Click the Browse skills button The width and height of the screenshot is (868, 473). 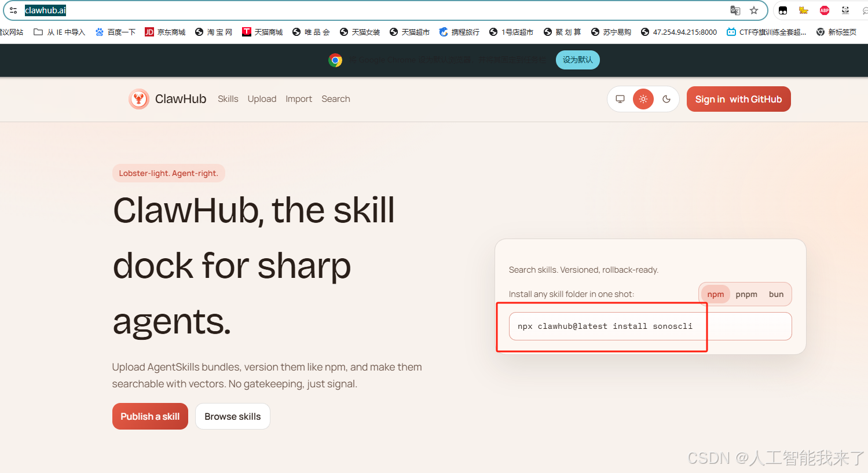pyautogui.click(x=233, y=416)
